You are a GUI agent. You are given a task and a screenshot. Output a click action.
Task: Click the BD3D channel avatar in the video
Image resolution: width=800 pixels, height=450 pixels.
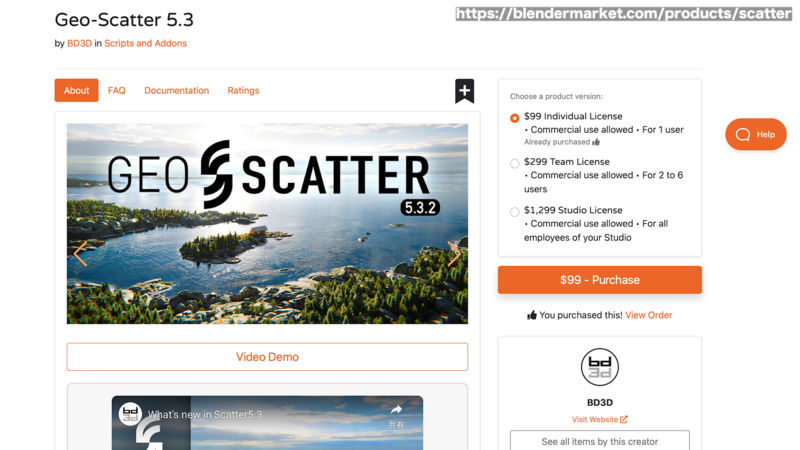pos(130,413)
